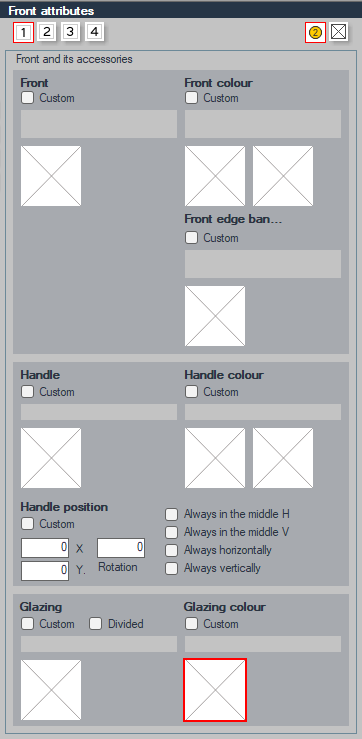
Task: Enable Always in the middle H
Action: point(172,514)
